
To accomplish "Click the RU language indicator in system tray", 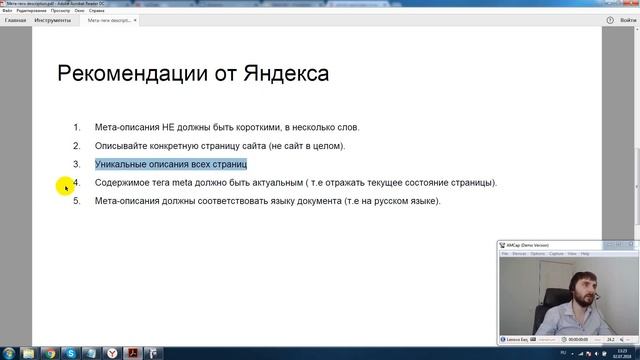I will [x=563, y=353].
